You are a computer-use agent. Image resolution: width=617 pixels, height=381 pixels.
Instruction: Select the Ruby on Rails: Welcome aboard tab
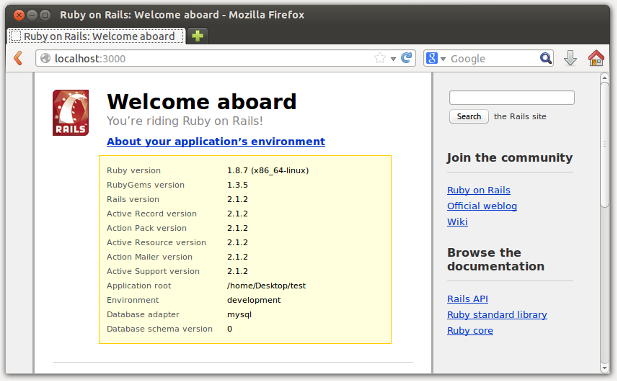click(96, 36)
